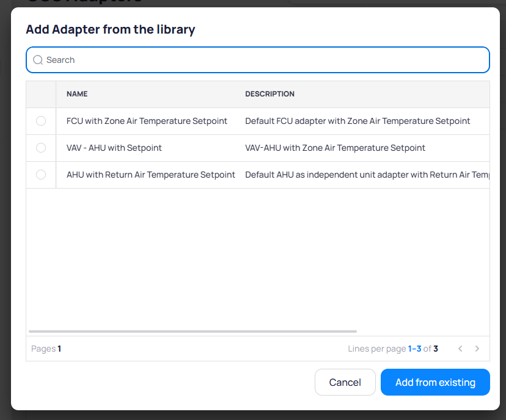Select VAV - AHU with Setpoint radio button
The image size is (506, 420).
pos(41,148)
